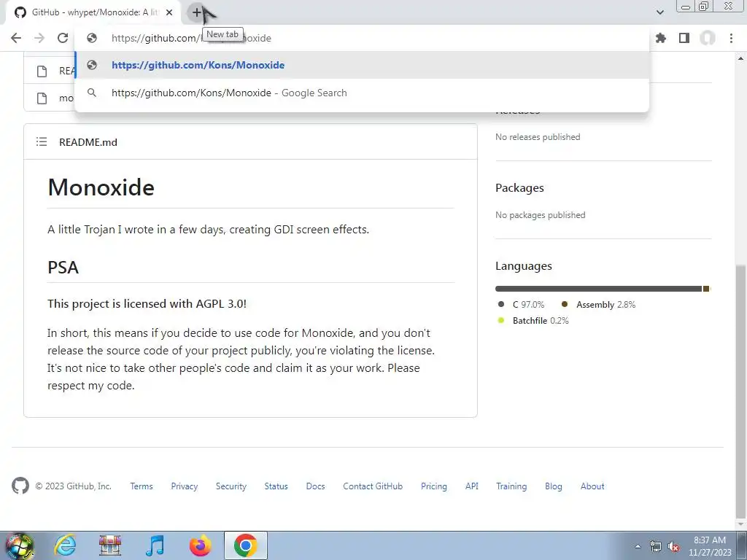Click the scrollbar up arrow
Viewport: 747px width, 560px height.
741,58
